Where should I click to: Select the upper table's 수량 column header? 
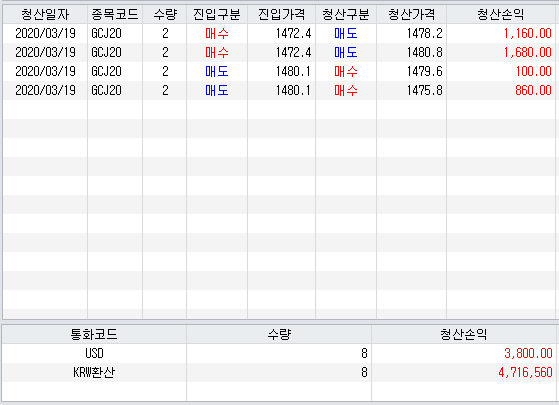pyautogui.click(x=164, y=15)
